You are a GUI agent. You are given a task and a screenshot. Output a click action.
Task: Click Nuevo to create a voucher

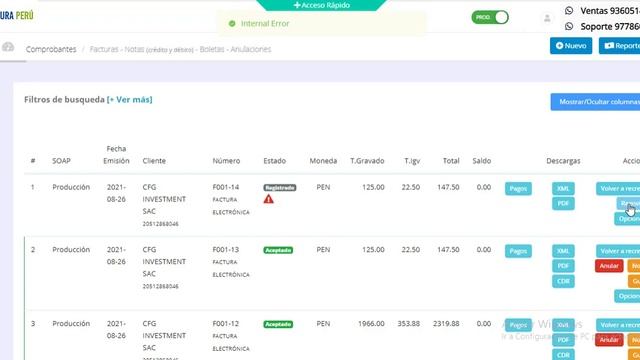coord(571,46)
